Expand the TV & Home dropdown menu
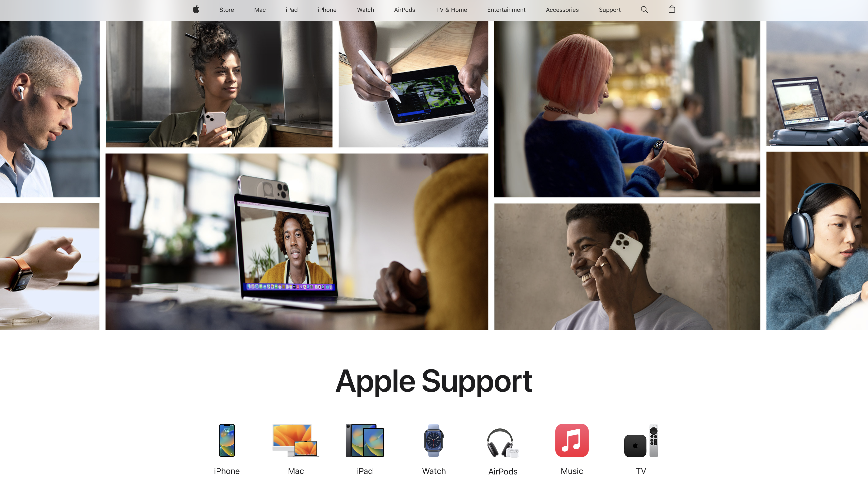 pyautogui.click(x=451, y=10)
